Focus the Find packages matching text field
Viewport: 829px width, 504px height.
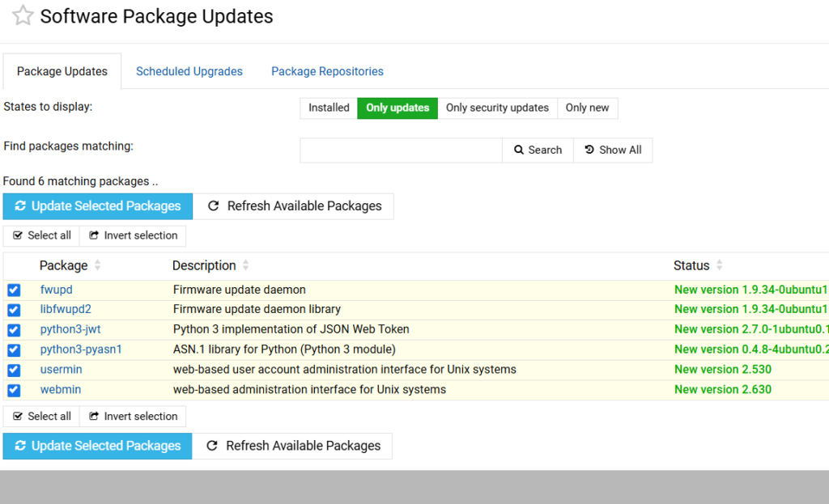click(401, 150)
